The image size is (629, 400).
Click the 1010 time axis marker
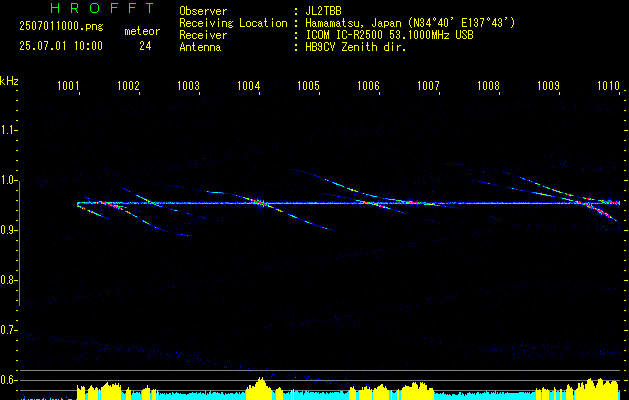[x=609, y=85]
